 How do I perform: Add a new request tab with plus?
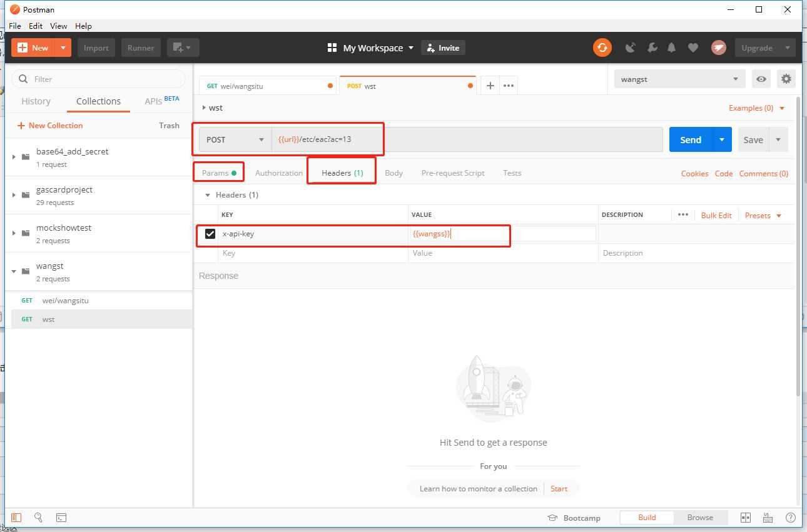[x=490, y=86]
